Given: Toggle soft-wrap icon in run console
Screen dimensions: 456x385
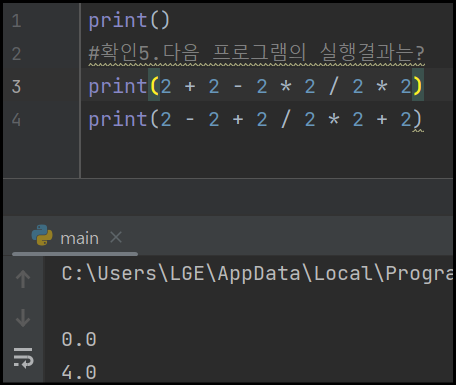Looking at the screenshot, I should tap(23, 358).
